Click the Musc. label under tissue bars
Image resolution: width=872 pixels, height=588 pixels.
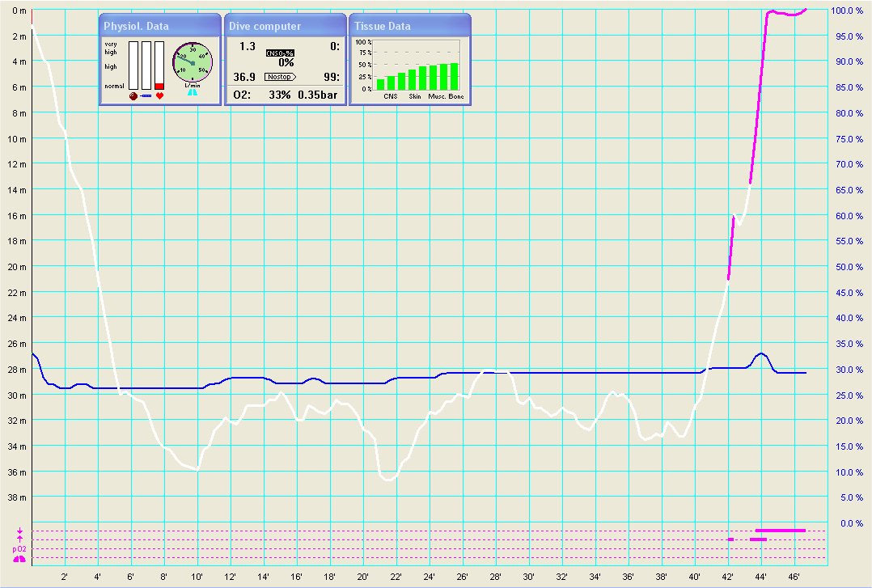(x=437, y=96)
